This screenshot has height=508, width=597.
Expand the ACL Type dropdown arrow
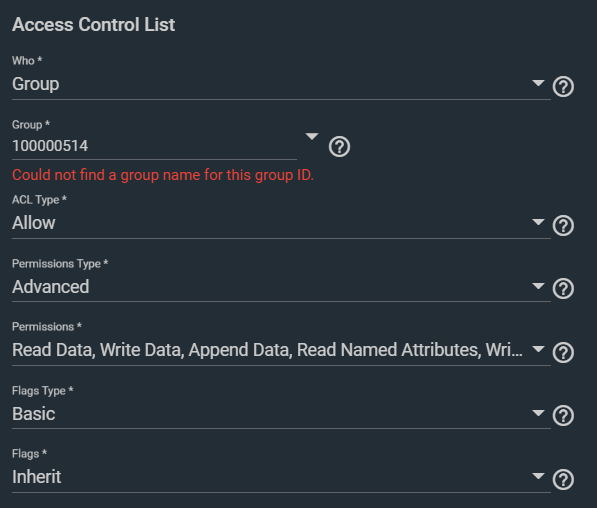click(x=538, y=222)
